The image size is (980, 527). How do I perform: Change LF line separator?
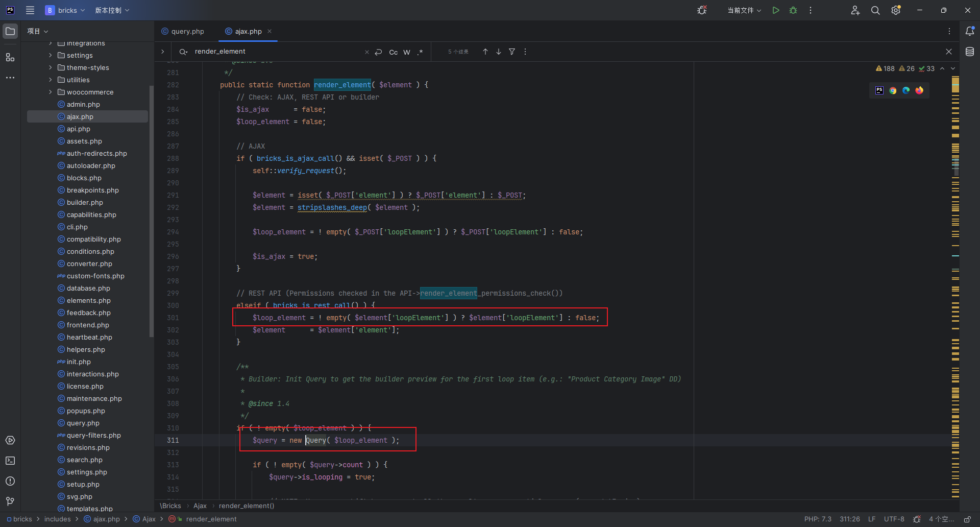pos(872,519)
